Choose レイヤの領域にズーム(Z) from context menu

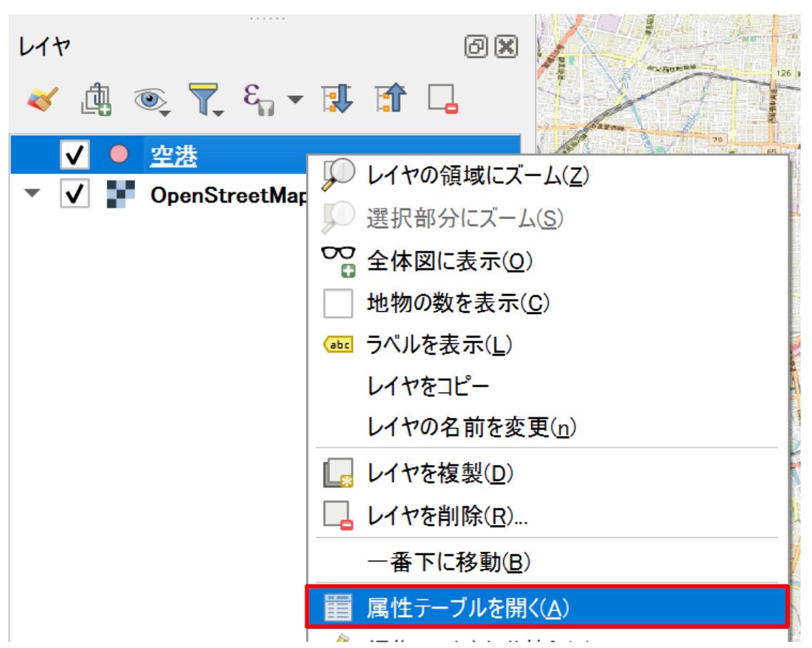click(x=548, y=176)
